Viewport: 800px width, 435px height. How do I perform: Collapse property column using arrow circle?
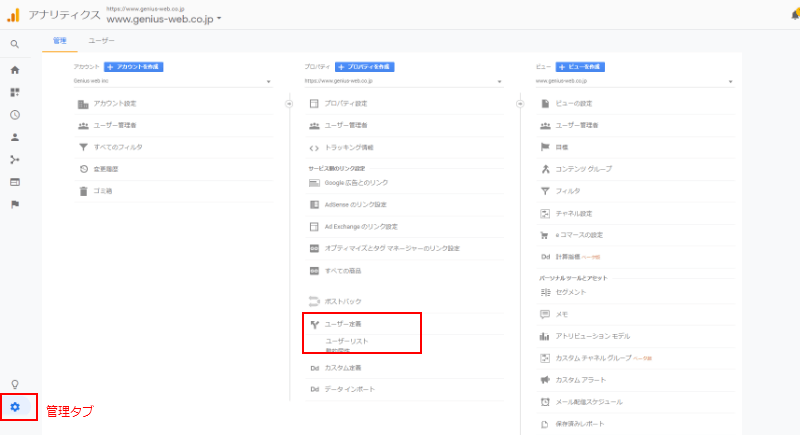[520, 104]
